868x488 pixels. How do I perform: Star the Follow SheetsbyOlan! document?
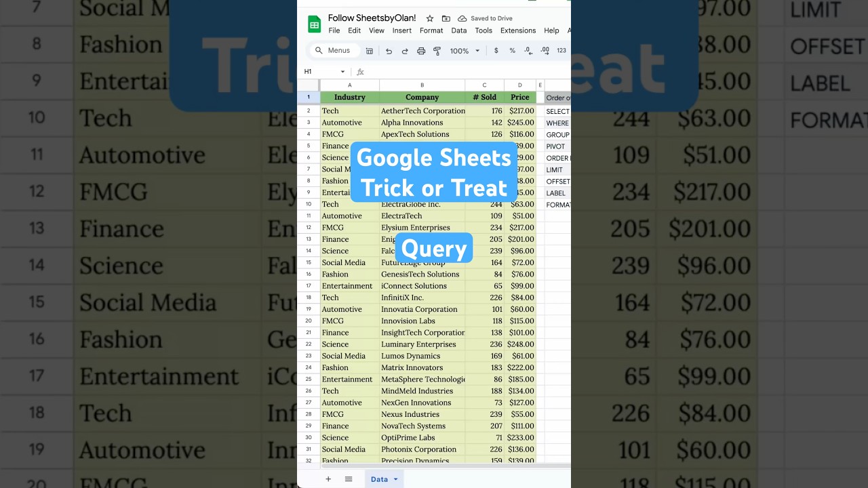430,18
